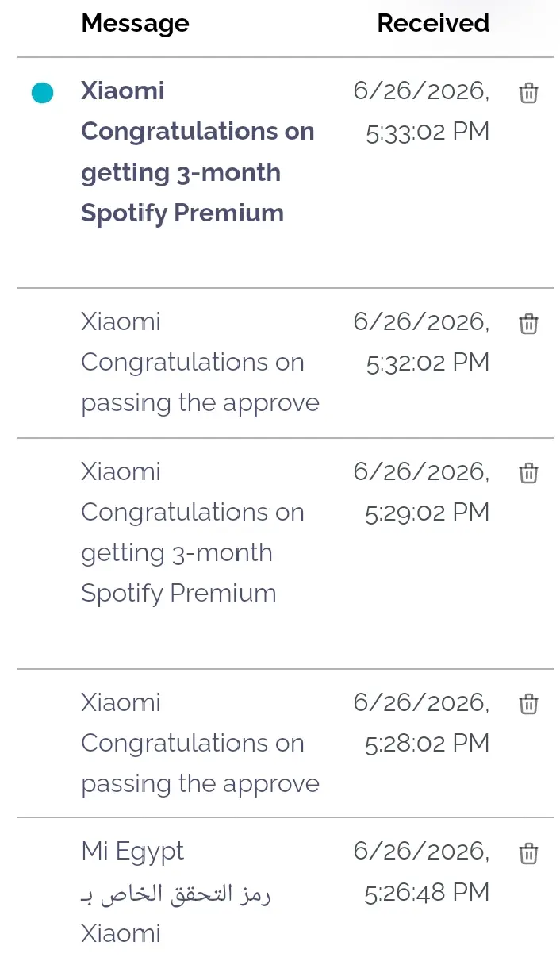Delete the unread 5:33:02 PM Spotify message
Image resolution: width=560 pixels, height=965 pixels.
528,93
